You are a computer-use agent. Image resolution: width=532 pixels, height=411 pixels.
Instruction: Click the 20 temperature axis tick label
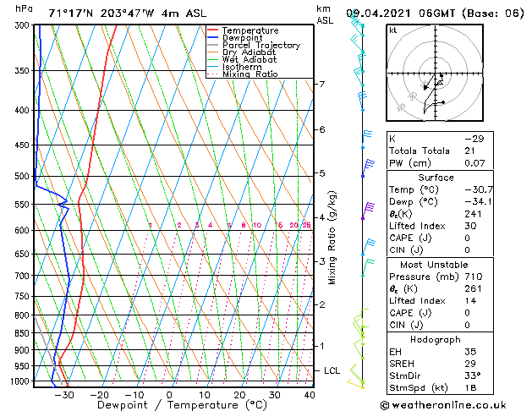(239, 395)
